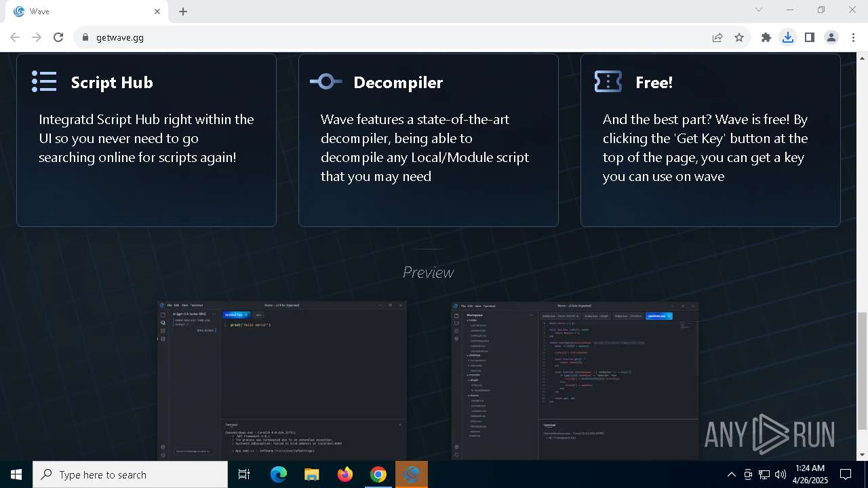Screen dimensions: 868x488
Task: Select the Free! heading
Action: tap(654, 83)
